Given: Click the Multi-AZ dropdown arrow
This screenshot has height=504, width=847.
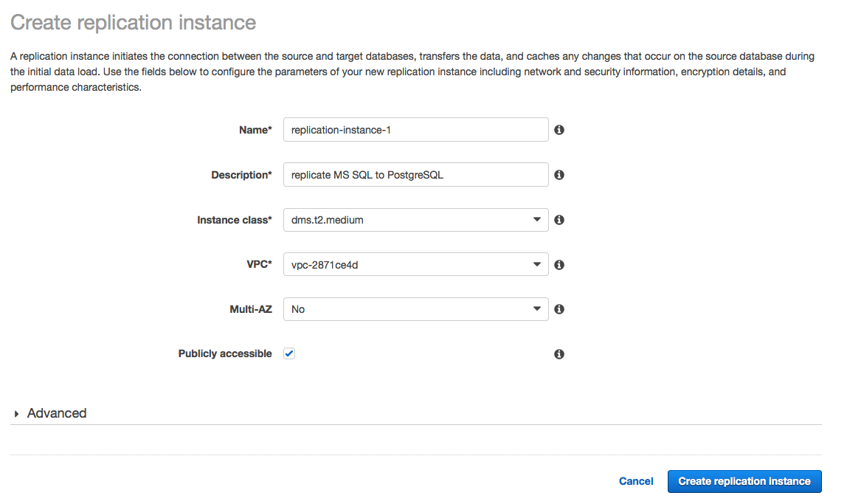Looking at the screenshot, I should (x=538, y=308).
